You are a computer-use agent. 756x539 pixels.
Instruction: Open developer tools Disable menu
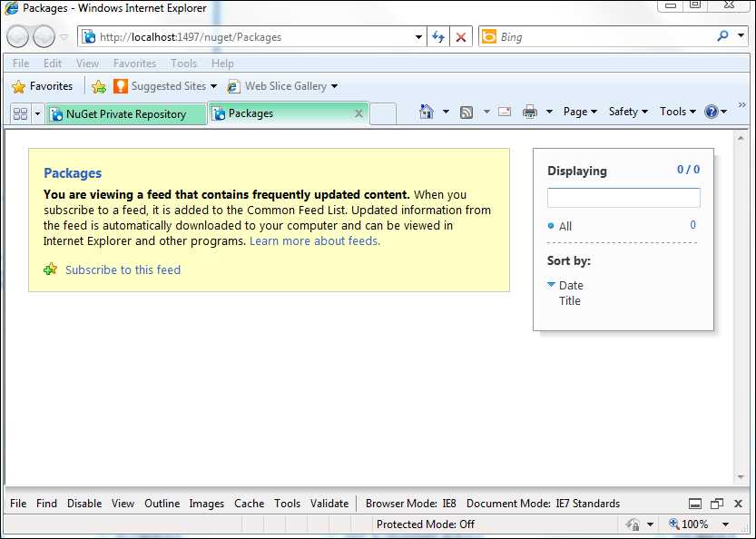(x=84, y=504)
